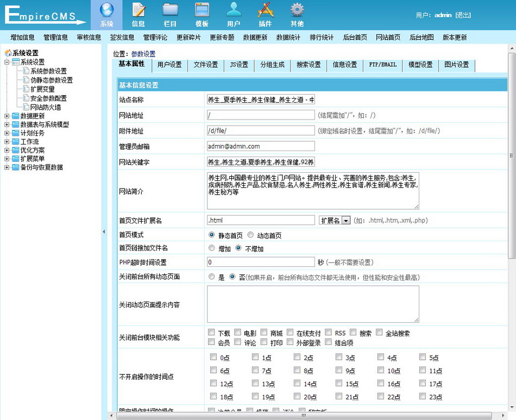Open 版本更新 in the top menu
This screenshot has height=420, width=516.
pos(455,37)
